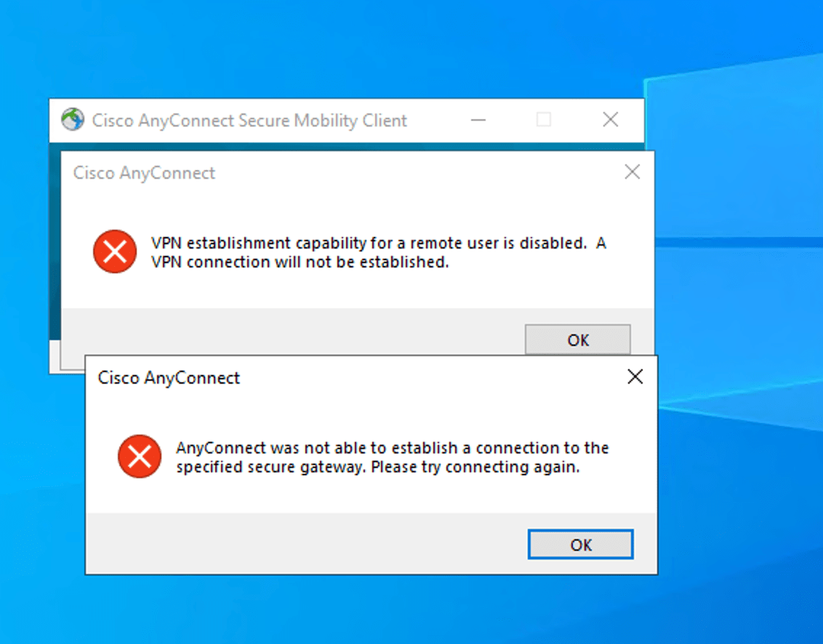The height and width of the screenshot is (644, 823).
Task: Close the secure gateway error dialog
Action: pos(635,377)
